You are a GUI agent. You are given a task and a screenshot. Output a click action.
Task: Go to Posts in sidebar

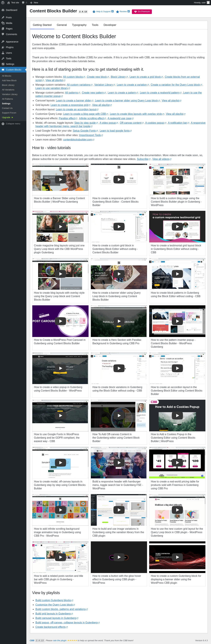tap(13, 17)
